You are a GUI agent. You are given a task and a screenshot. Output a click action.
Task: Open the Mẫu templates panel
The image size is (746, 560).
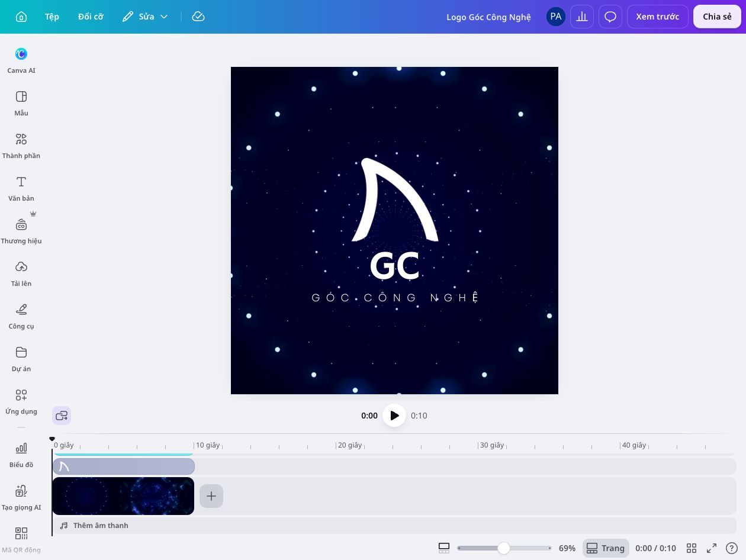[21, 103]
